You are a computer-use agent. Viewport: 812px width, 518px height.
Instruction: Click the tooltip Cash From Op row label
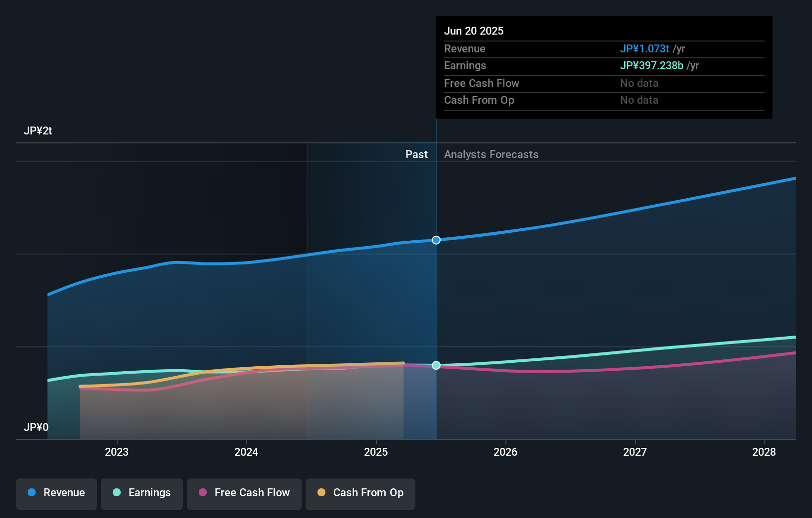pyautogui.click(x=479, y=100)
